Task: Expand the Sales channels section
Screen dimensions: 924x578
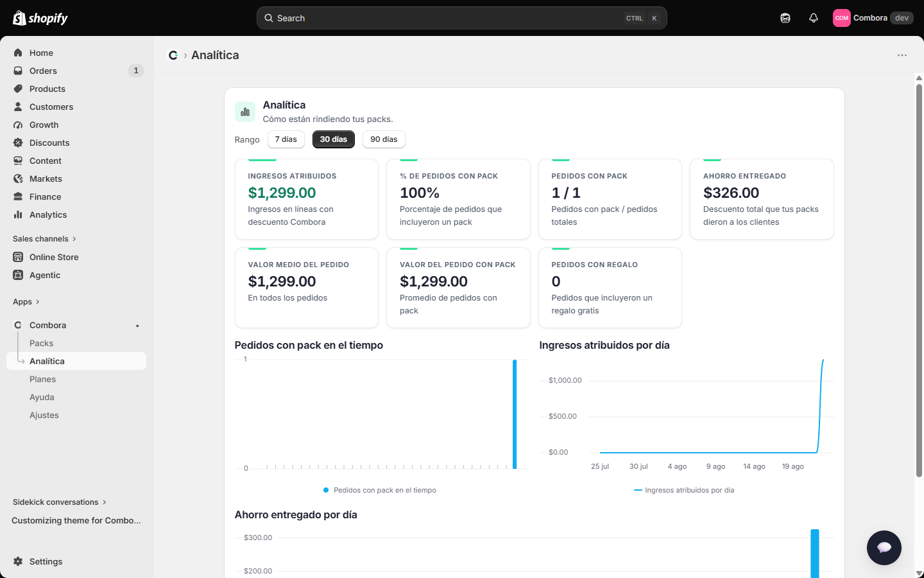Action: point(44,239)
